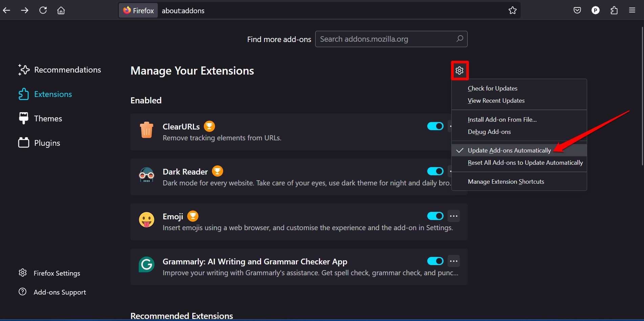Open the Firefox application hamburger menu
The height and width of the screenshot is (321, 644).
pos(632,11)
